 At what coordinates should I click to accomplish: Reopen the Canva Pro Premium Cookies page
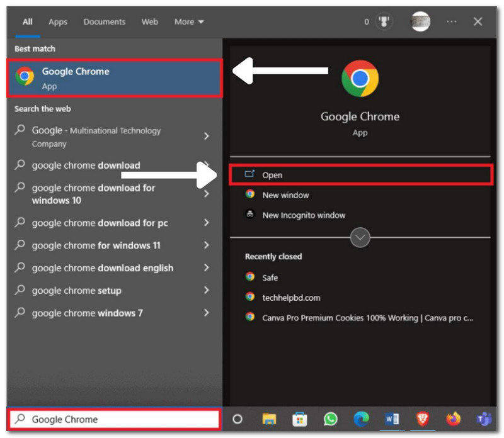click(360, 318)
